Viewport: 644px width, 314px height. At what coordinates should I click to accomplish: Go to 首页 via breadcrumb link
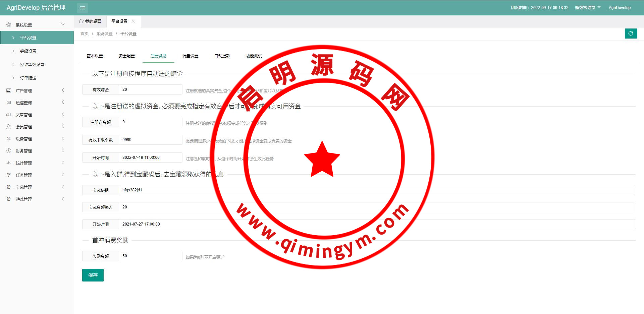(85, 34)
